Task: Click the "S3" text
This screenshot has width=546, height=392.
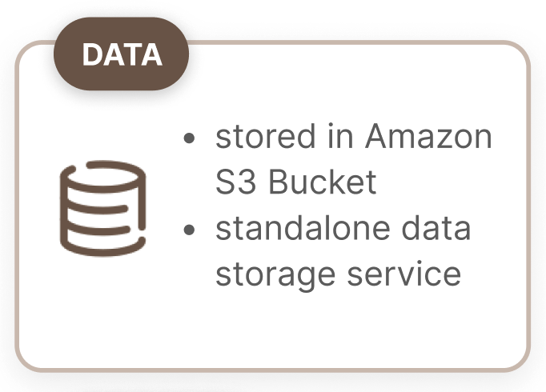Action: pyautogui.click(x=236, y=182)
